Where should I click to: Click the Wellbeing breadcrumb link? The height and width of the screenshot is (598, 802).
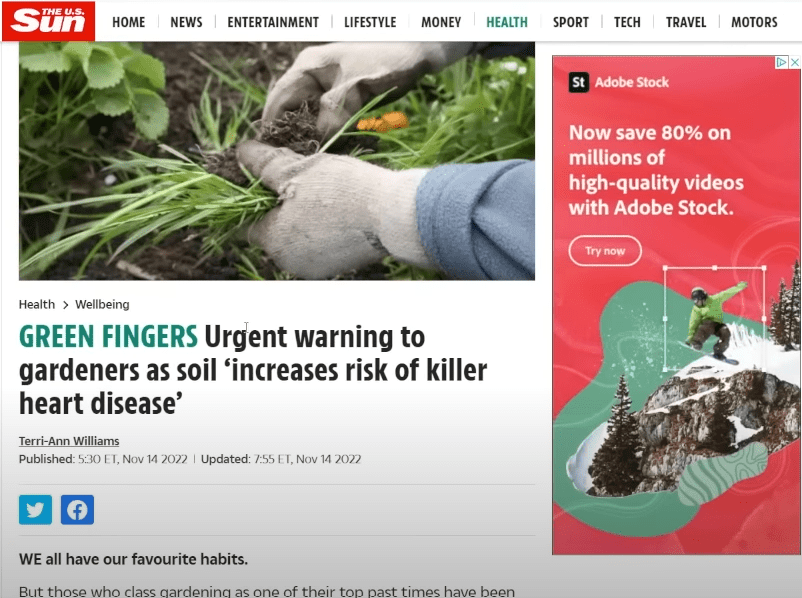102,304
